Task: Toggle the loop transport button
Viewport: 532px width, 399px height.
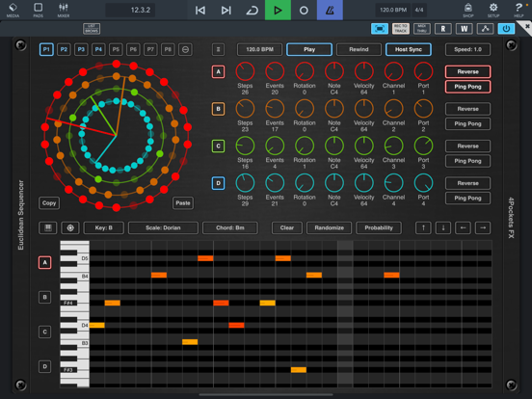Action: pos(252,11)
